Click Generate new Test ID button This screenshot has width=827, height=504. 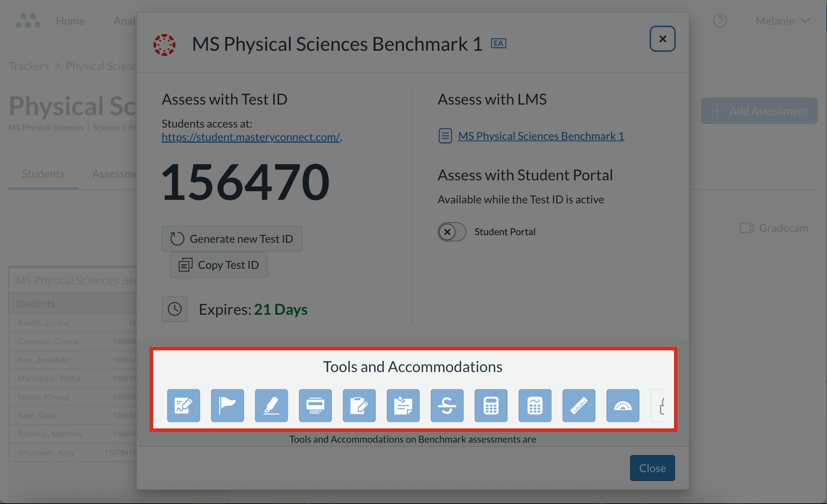coord(232,239)
